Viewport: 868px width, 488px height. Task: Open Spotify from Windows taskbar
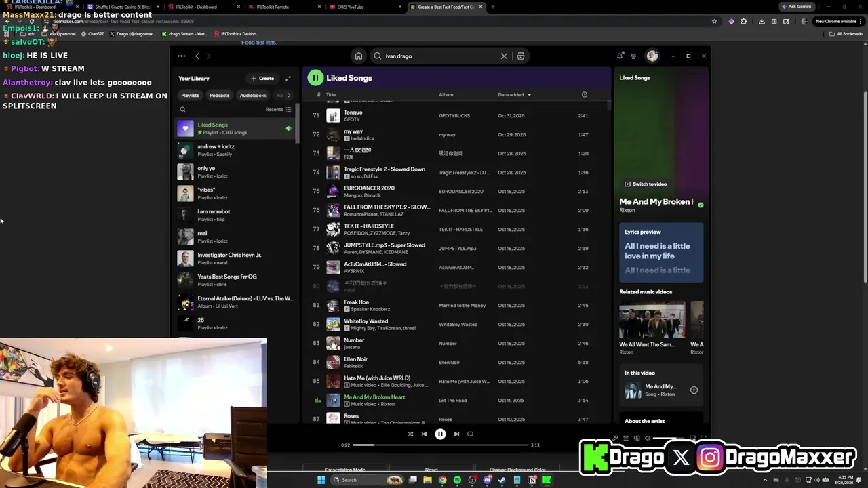[x=457, y=480]
